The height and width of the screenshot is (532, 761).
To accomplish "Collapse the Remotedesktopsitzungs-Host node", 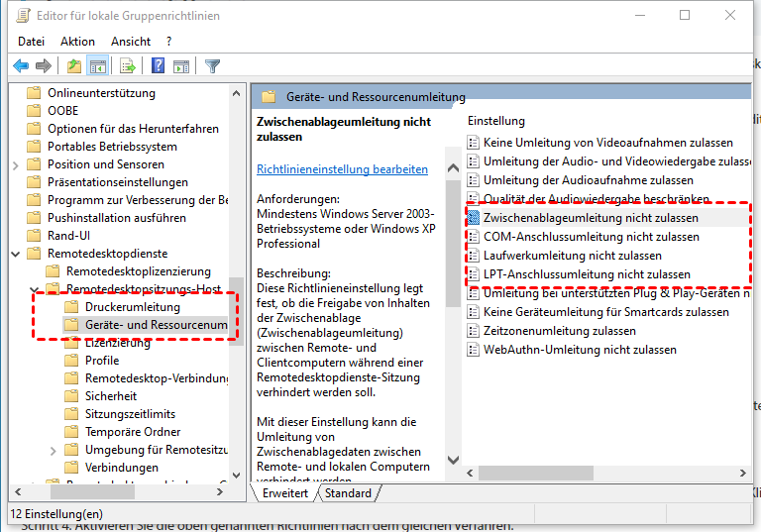I will click(x=35, y=290).
